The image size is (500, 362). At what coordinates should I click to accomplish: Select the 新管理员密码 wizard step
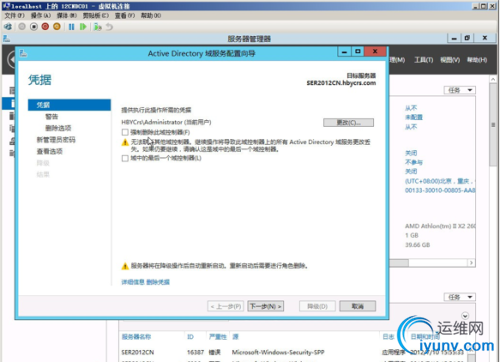click(x=56, y=140)
